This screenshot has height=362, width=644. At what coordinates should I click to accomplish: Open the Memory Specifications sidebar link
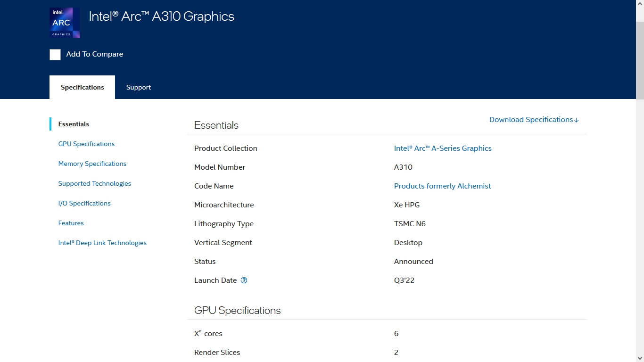tap(92, 164)
